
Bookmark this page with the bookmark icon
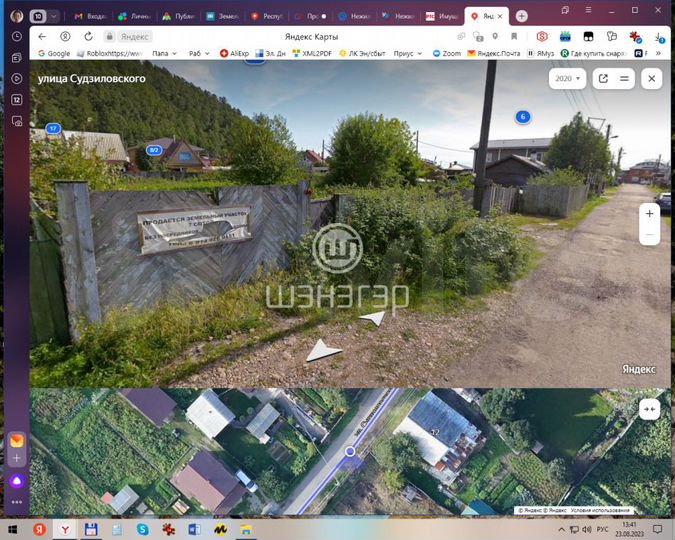point(514,37)
